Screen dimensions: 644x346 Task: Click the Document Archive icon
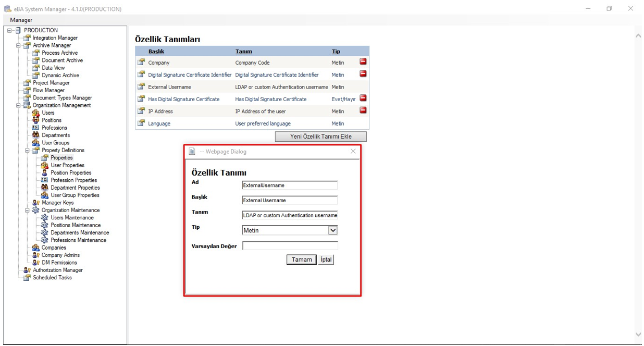click(35, 60)
